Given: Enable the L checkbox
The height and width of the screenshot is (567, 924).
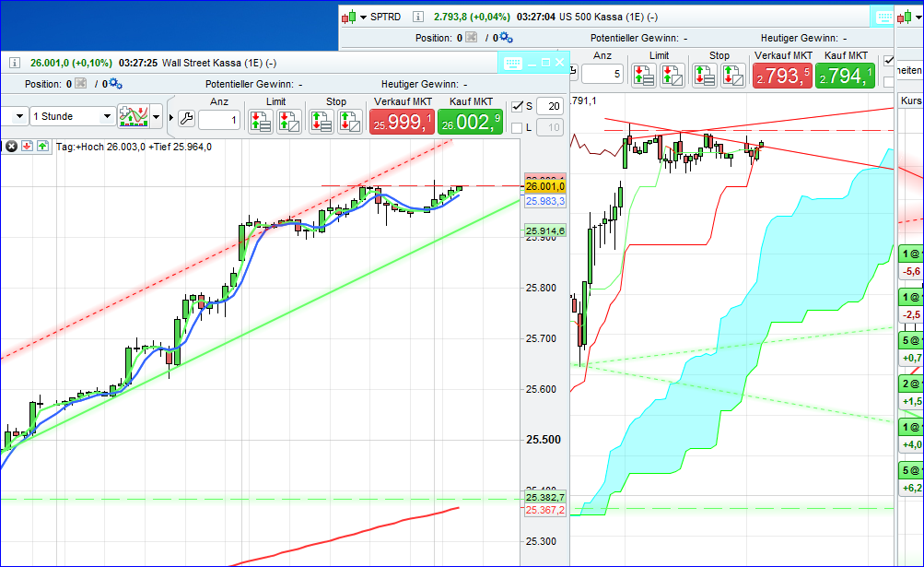Looking at the screenshot, I should click(x=517, y=128).
